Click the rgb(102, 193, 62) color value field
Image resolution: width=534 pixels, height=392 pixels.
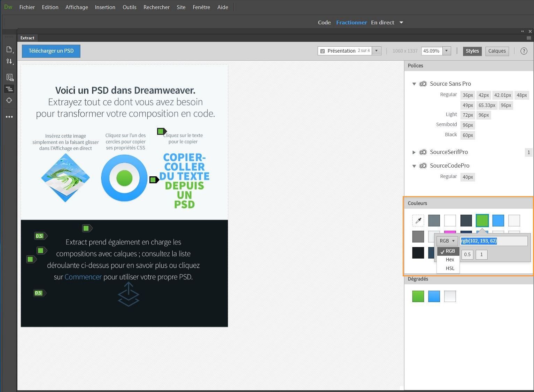pos(494,241)
